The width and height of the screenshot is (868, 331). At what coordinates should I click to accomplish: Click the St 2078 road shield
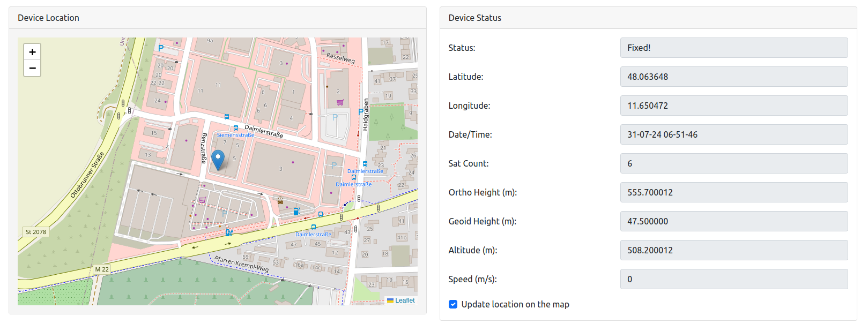[36, 232]
